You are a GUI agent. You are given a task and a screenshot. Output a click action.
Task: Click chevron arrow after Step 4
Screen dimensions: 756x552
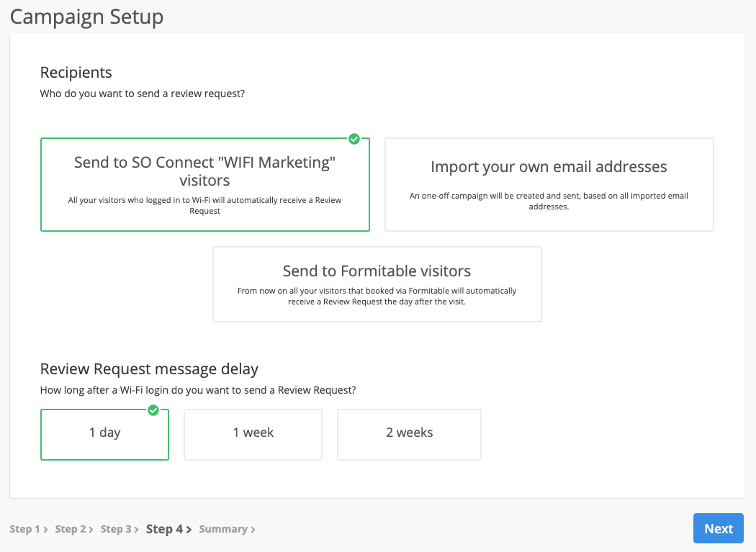(x=189, y=530)
